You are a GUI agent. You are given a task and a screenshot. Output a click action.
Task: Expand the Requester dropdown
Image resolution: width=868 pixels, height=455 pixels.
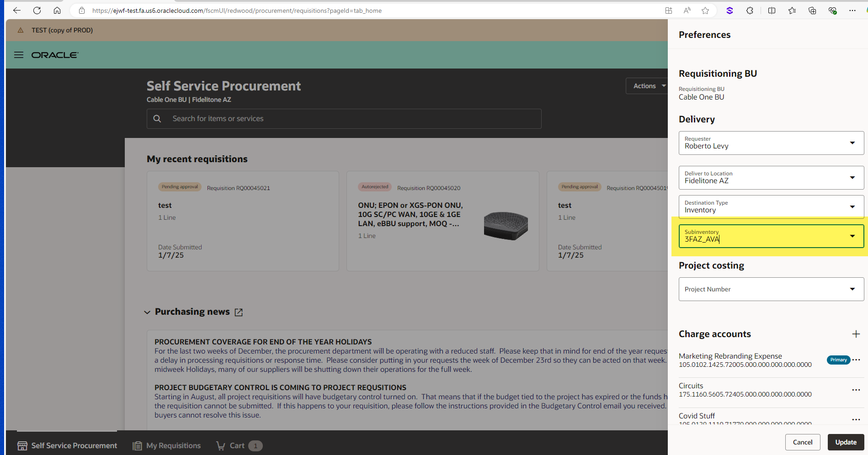pyautogui.click(x=852, y=143)
